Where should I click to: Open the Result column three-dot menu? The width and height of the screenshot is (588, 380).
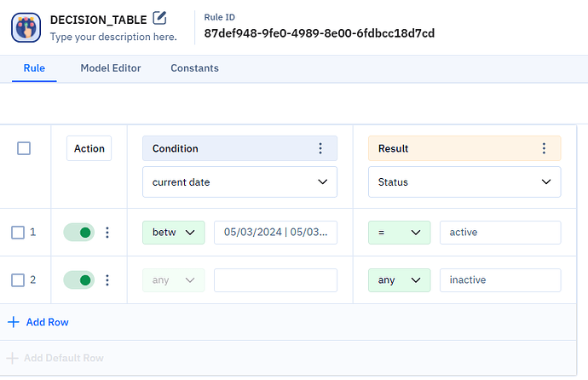click(544, 148)
